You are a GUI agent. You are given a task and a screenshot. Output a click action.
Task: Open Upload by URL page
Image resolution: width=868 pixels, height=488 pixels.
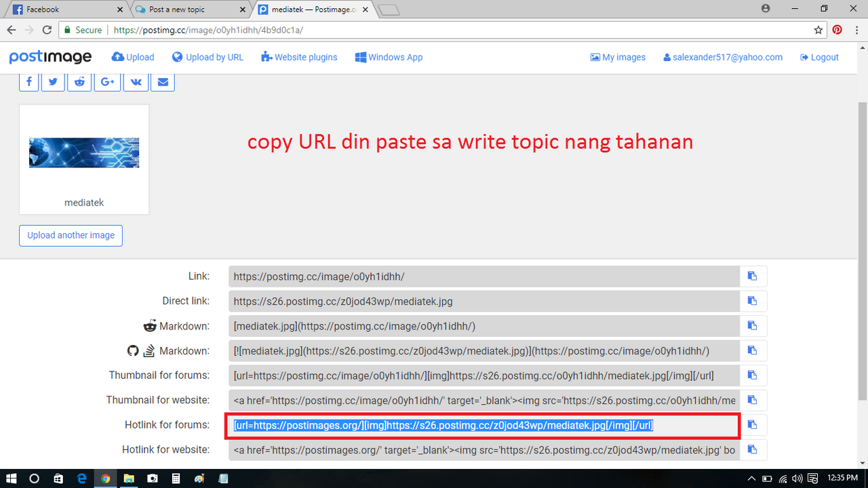[x=208, y=57]
